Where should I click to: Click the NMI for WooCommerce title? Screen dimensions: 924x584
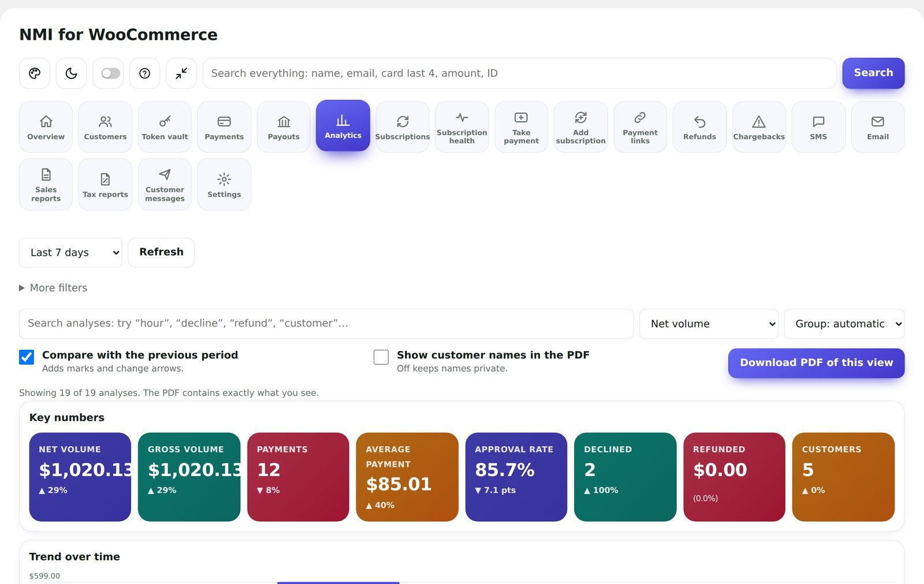pyautogui.click(x=118, y=35)
